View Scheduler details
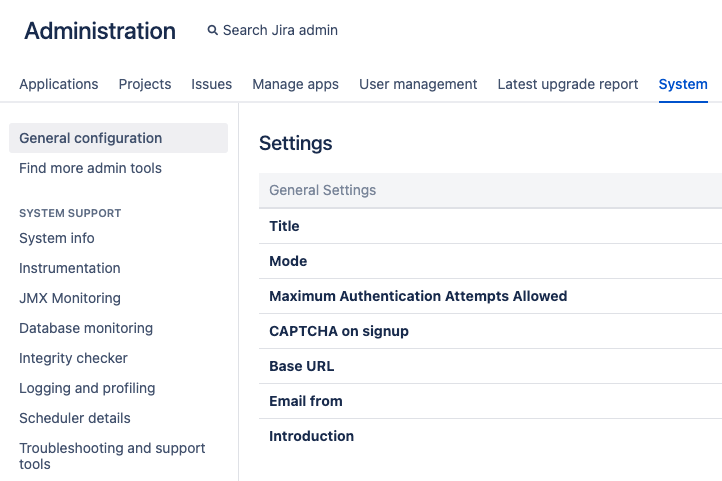 pyautogui.click(x=75, y=418)
